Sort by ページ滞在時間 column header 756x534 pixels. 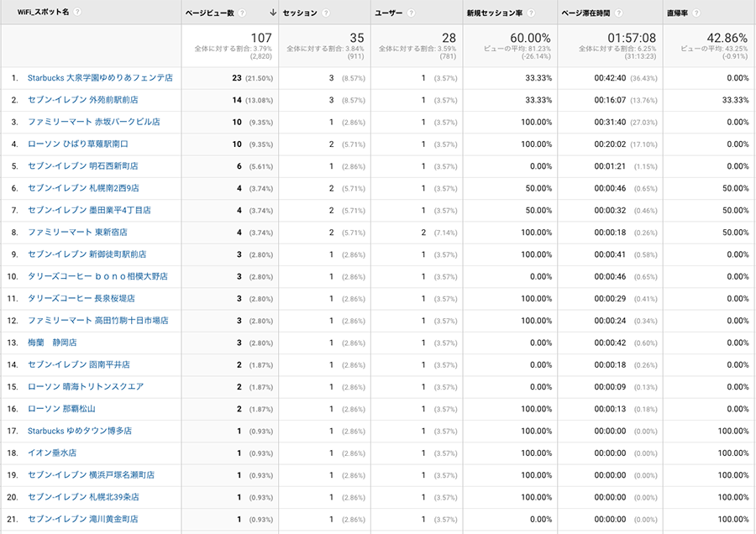coord(585,13)
